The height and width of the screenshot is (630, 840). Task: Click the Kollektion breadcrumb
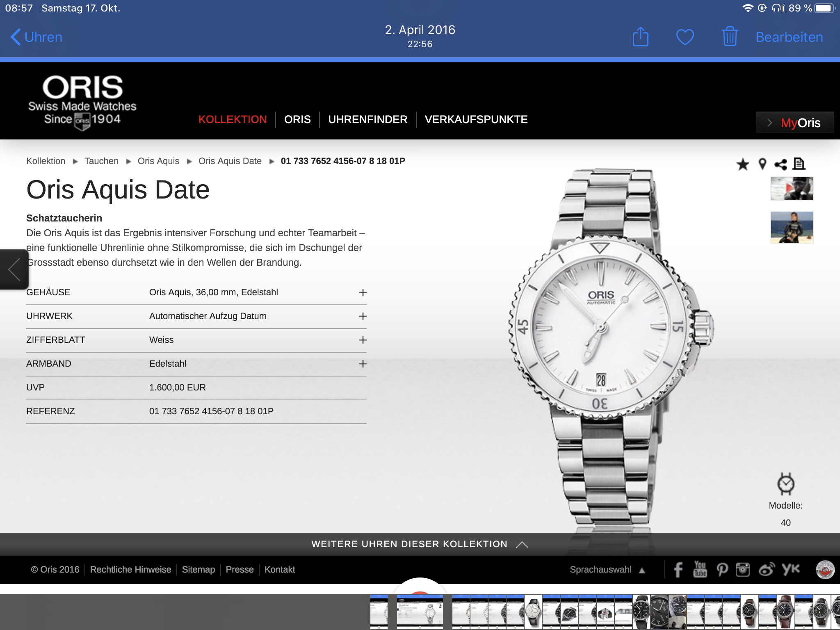click(x=46, y=161)
